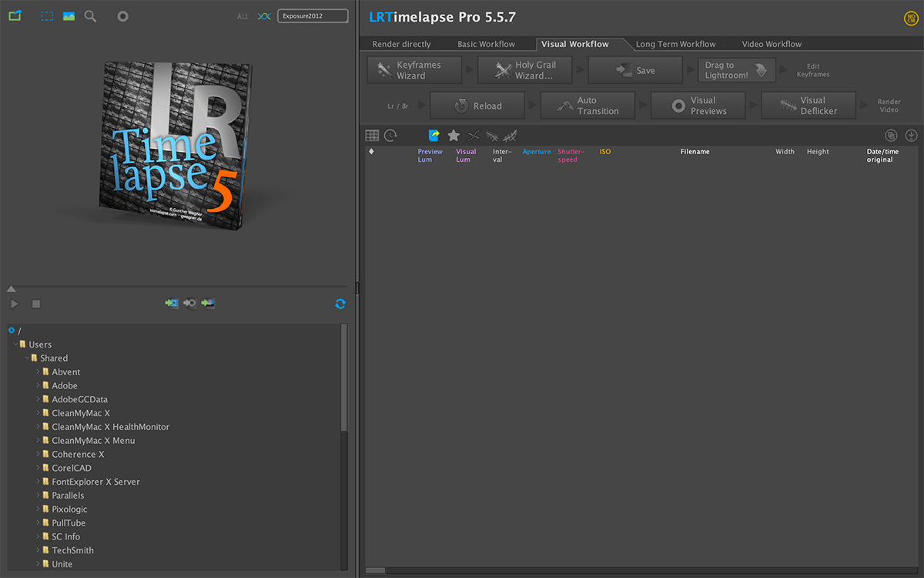Select the Visual Workflow tab
The height and width of the screenshot is (578, 924).
coord(574,44)
